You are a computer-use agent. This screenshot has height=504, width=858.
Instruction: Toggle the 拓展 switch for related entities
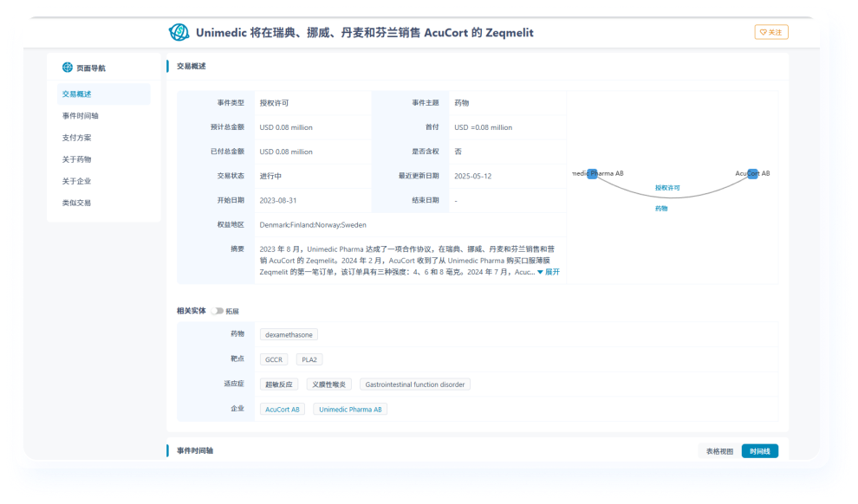click(218, 311)
